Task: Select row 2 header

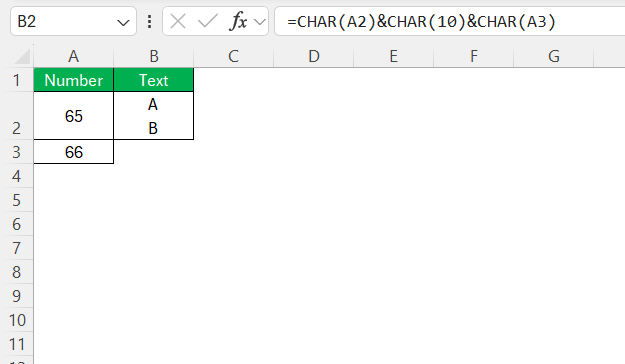Action: 16,116
